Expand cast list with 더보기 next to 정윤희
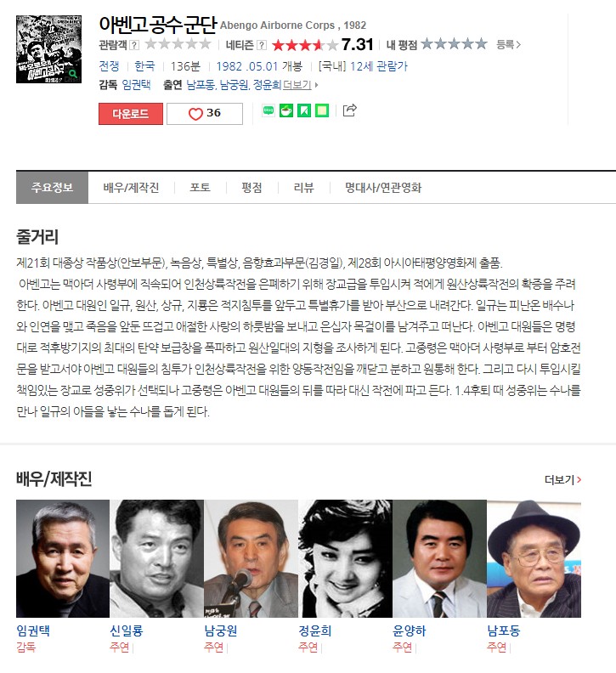 (300, 85)
